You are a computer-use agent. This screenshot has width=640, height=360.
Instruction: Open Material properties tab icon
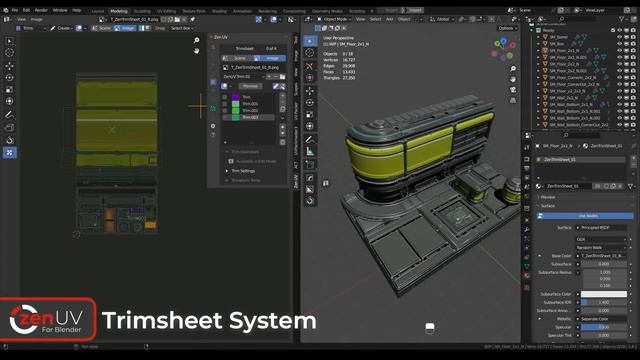point(527,276)
